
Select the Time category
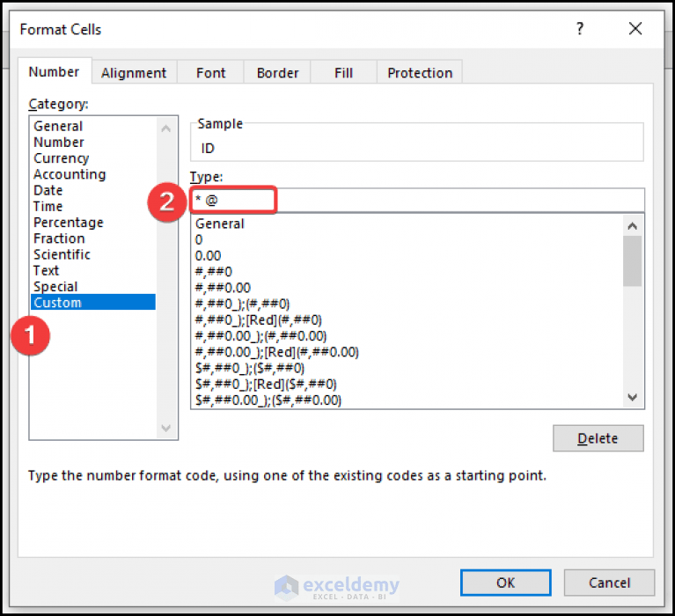pyautogui.click(x=93, y=206)
